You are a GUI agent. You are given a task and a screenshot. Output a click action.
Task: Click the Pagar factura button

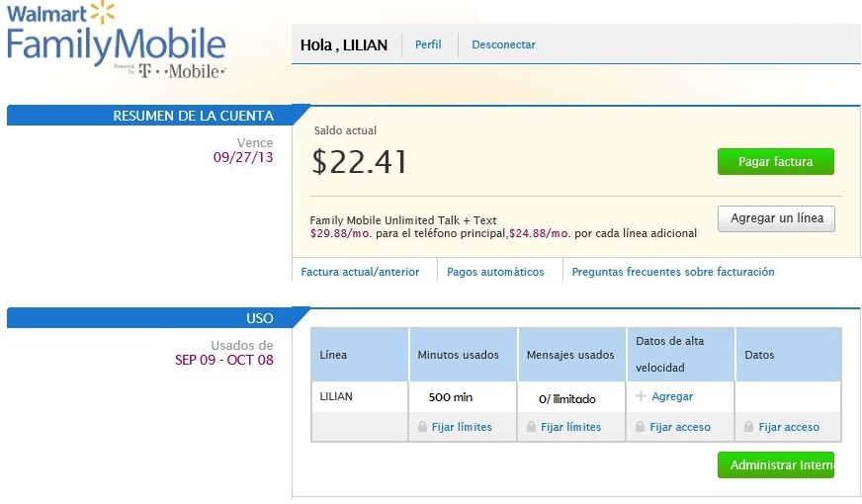pos(776,162)
